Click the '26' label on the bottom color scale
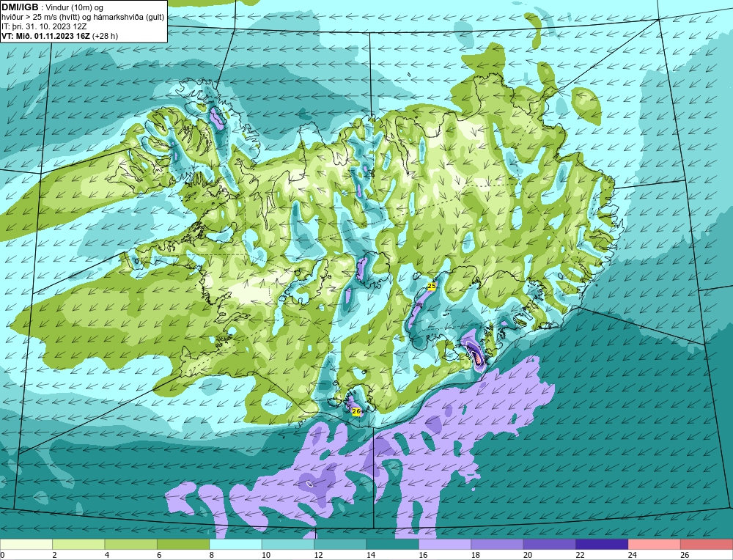This screenshot has width=733, height=560. tap(685, 555)
